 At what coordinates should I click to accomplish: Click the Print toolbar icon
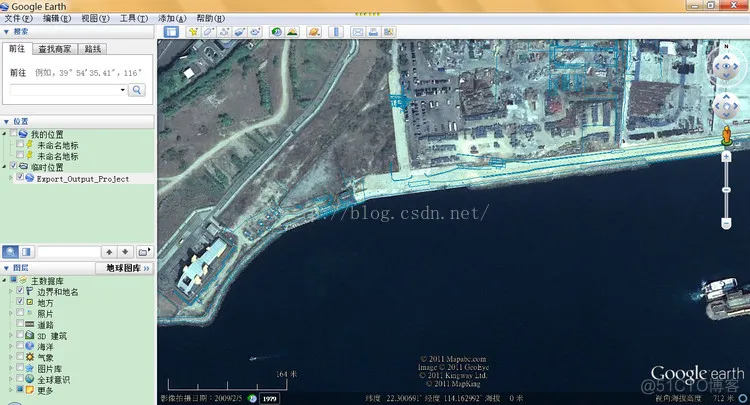click(x=373, y=32)
